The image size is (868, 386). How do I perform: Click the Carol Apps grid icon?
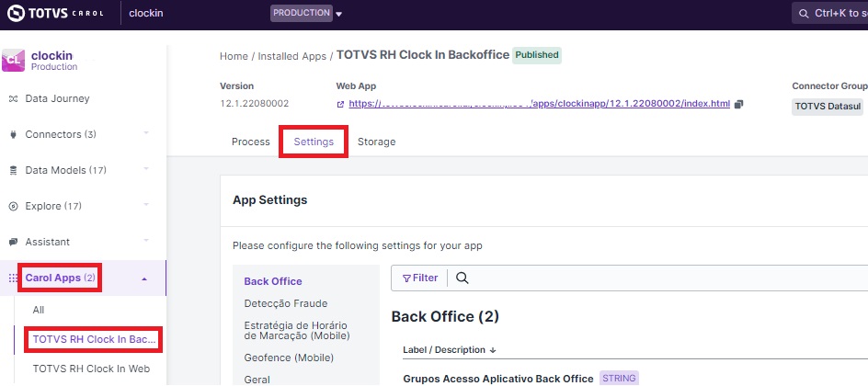(14, 278)
